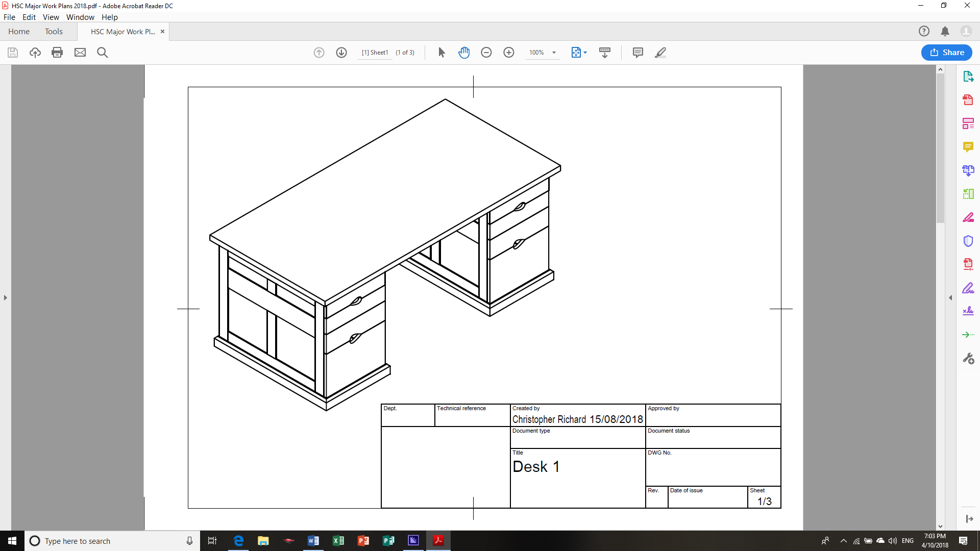Image resolution: width=980 pixels, height=551 pixels.
Task: Click scrollbar down arrow
Action: [940, 526]
